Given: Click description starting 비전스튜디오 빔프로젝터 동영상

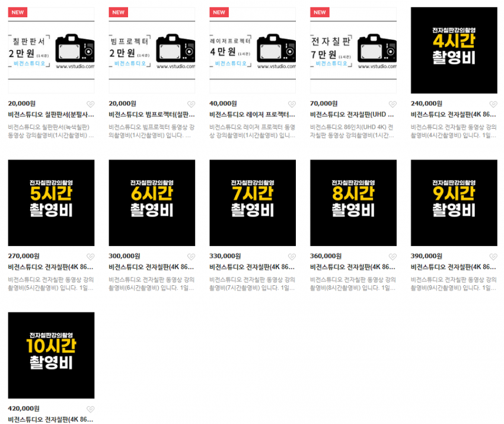Looking at the screenshot, I should 152,131.
